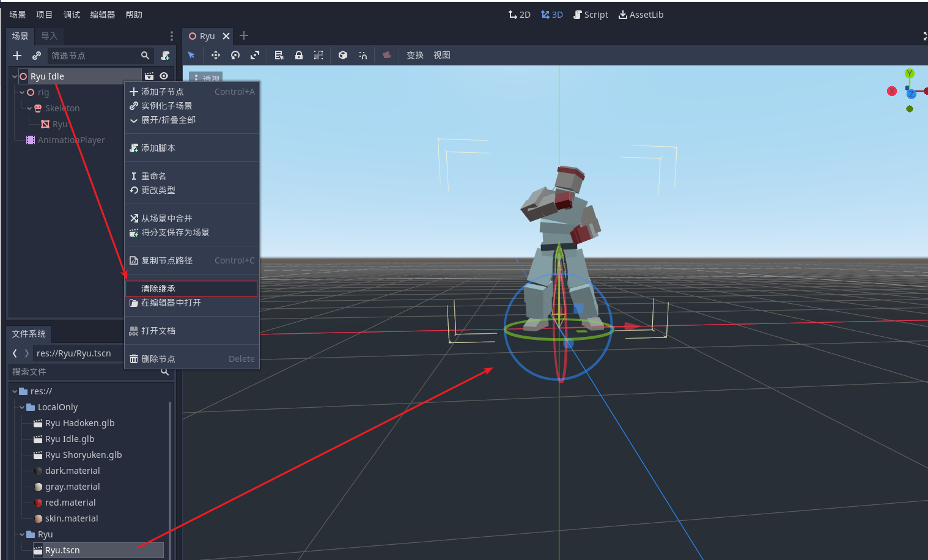Open the list-select tool icon
The height and width of the screenshot is (560, 928).
pos(279,55)
